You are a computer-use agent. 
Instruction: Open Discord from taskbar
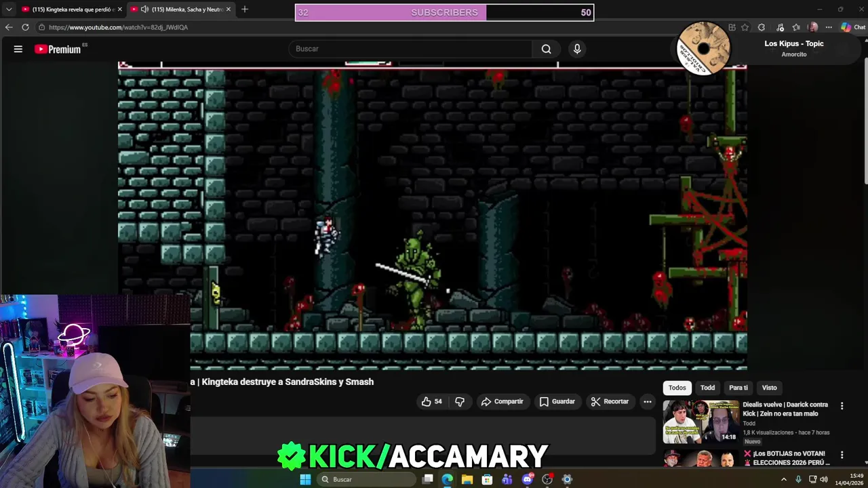528,479
